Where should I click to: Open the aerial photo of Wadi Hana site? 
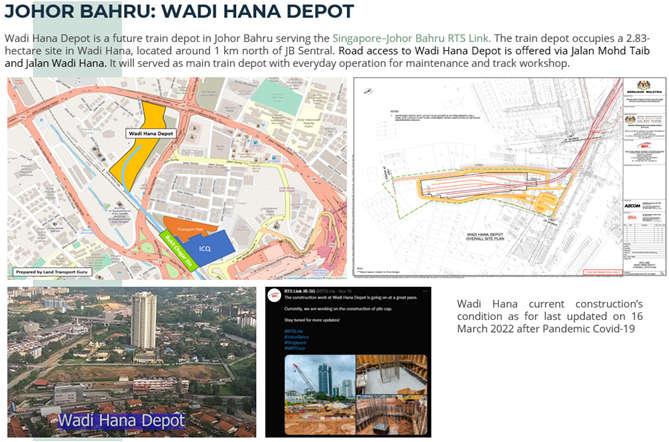click(x=132, y=362)
